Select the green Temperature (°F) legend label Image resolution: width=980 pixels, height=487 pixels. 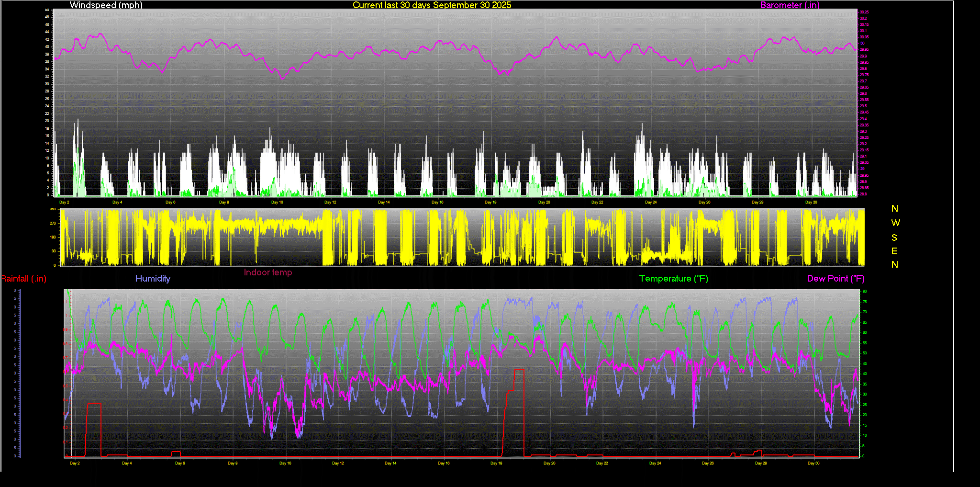point(673,279)
